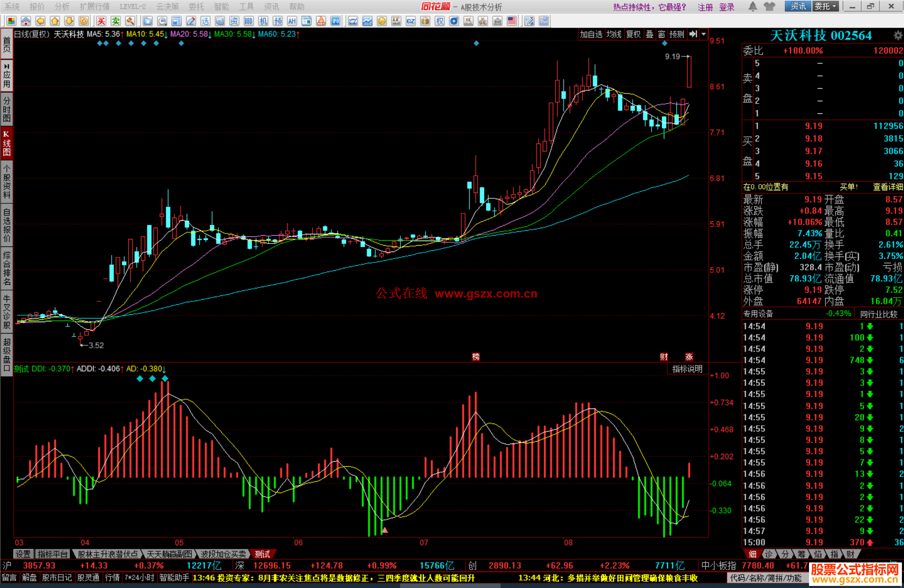Click the 指标说明 indicator description button

pyautogui.click(x=687, y=369)
